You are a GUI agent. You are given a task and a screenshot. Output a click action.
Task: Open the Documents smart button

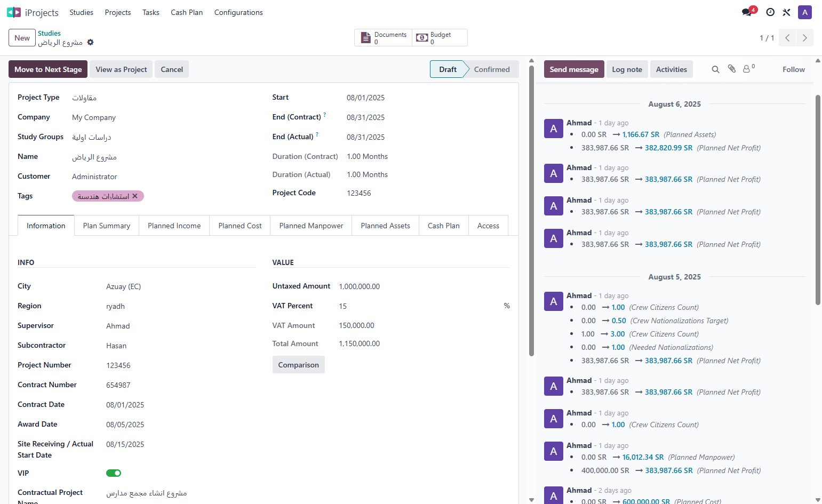(x=384, y=38)
